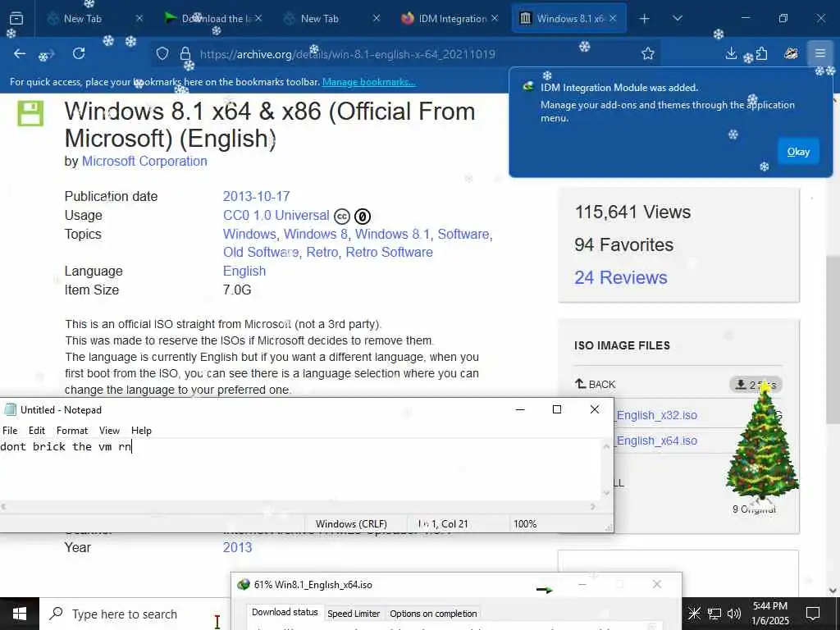Viewport: 840px width, 630px height.
Task: Open the Manage bookmarks link
Action: 368,82
